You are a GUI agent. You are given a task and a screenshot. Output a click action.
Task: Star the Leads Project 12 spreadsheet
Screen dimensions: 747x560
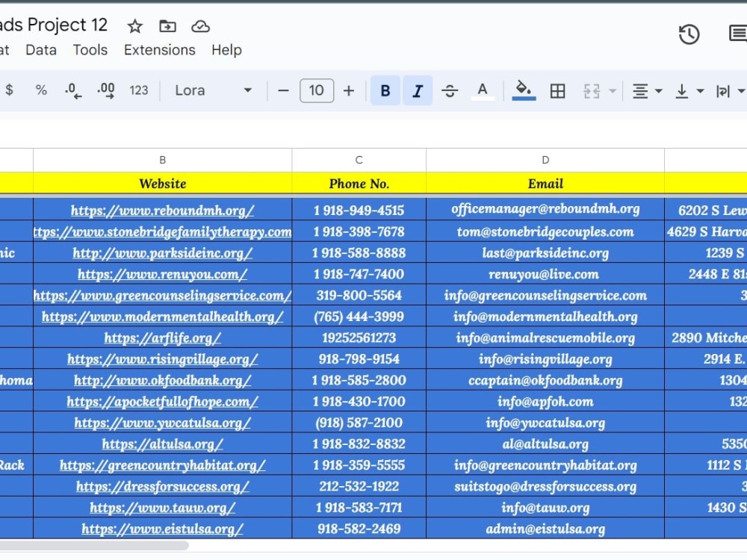coord(134,25)
